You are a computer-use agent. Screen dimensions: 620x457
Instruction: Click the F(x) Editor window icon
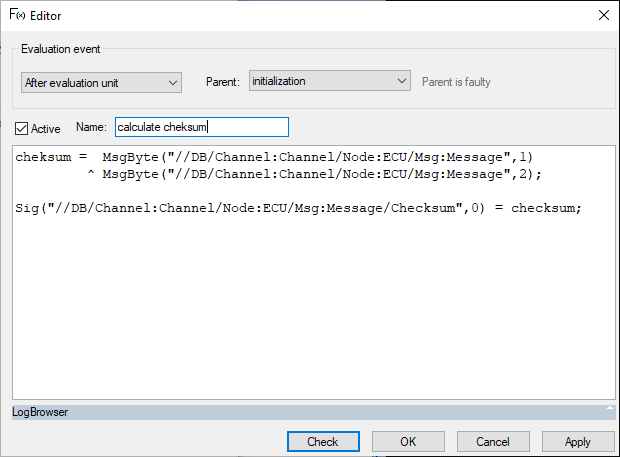17,14
